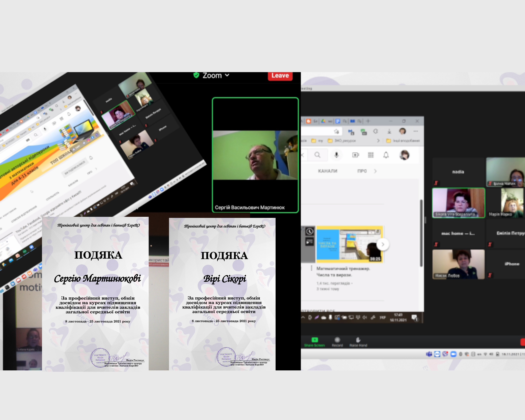525x420 pixels.
Task: Switch the УКР keyboard language indicator
Action: click(383, 317)
